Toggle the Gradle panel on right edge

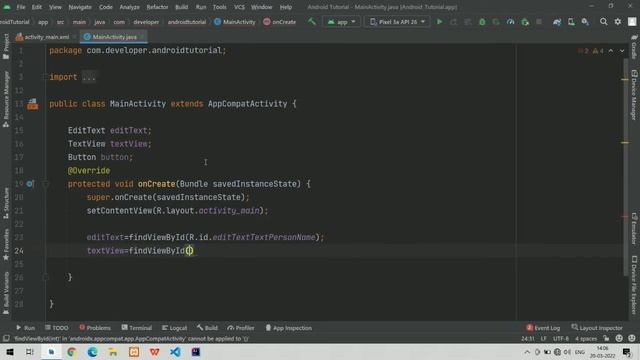click(634, 47)
